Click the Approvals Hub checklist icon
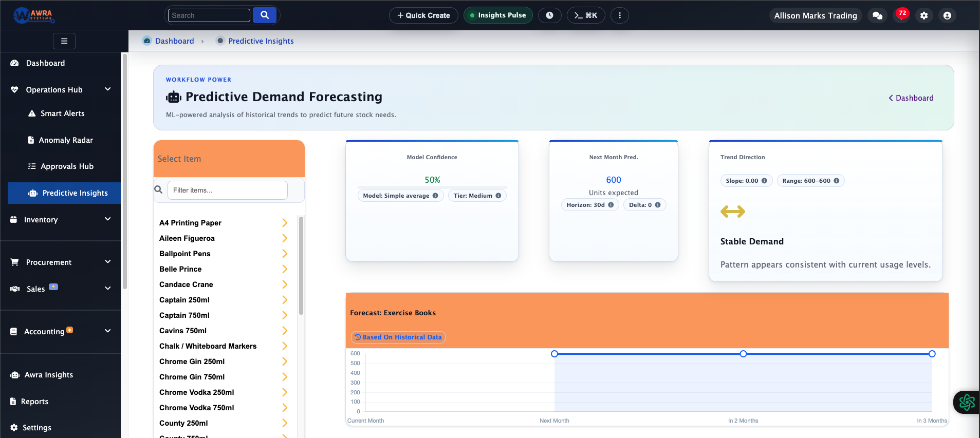 click(32, 166)
